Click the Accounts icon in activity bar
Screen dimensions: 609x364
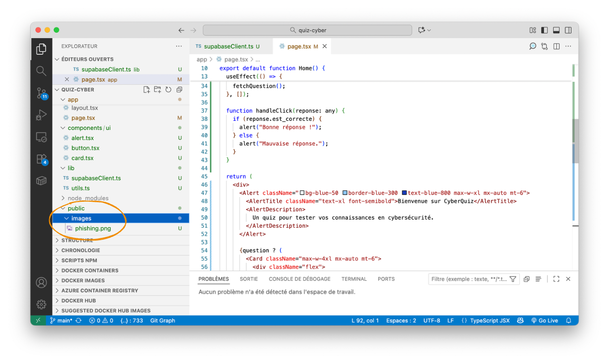(x=41, y=283)
